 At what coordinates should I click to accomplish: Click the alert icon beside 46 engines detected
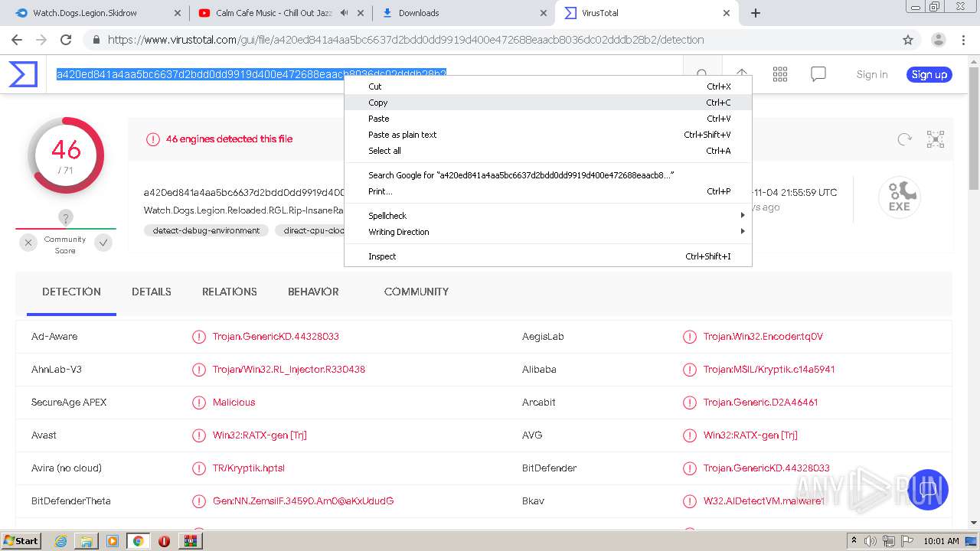(x=153, y=139)
